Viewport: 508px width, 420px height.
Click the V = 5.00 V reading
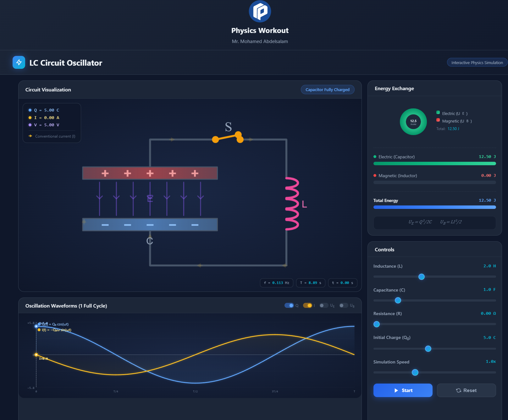point(47,125)
